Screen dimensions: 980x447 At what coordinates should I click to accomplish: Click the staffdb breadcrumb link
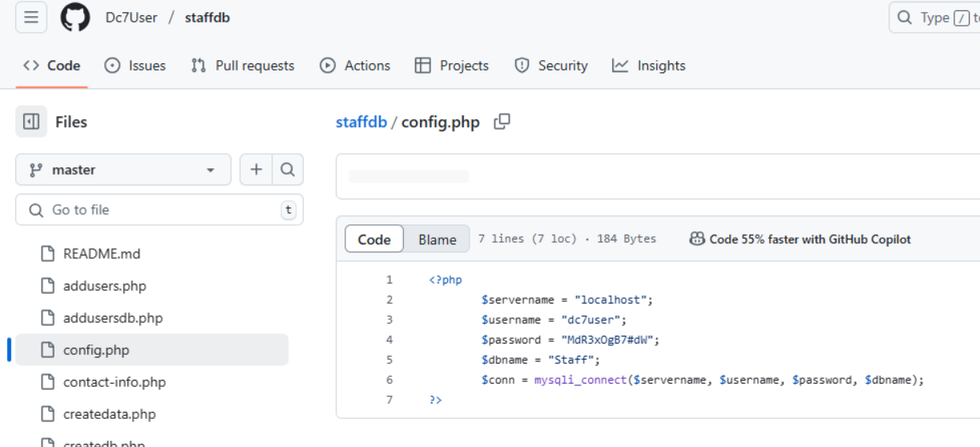[361, 123]
